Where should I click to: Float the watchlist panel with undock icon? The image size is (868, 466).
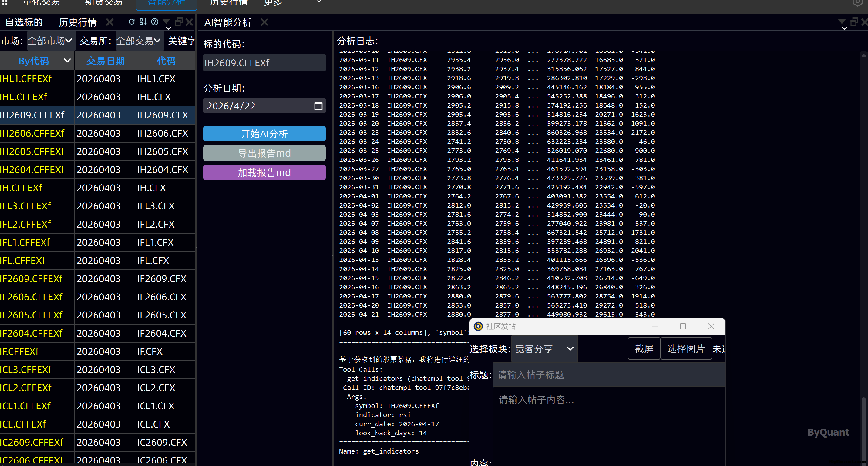coord(179,22)
